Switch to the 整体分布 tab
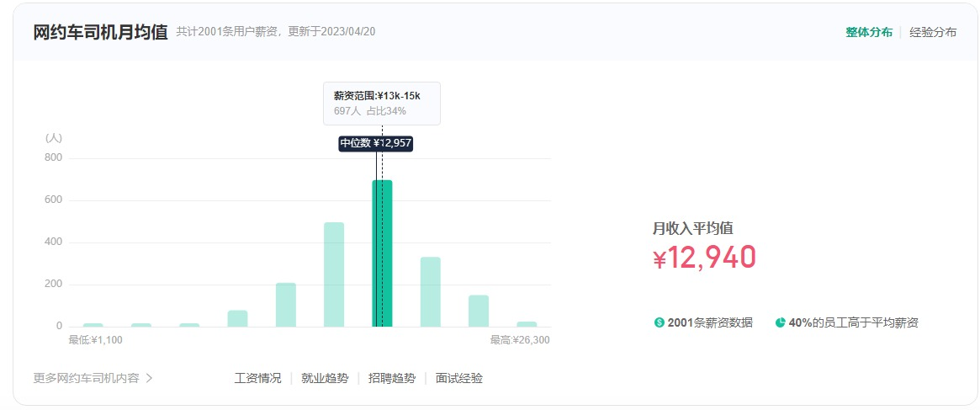The width and height of the screenshot is (980, 410). pos(869,32)
